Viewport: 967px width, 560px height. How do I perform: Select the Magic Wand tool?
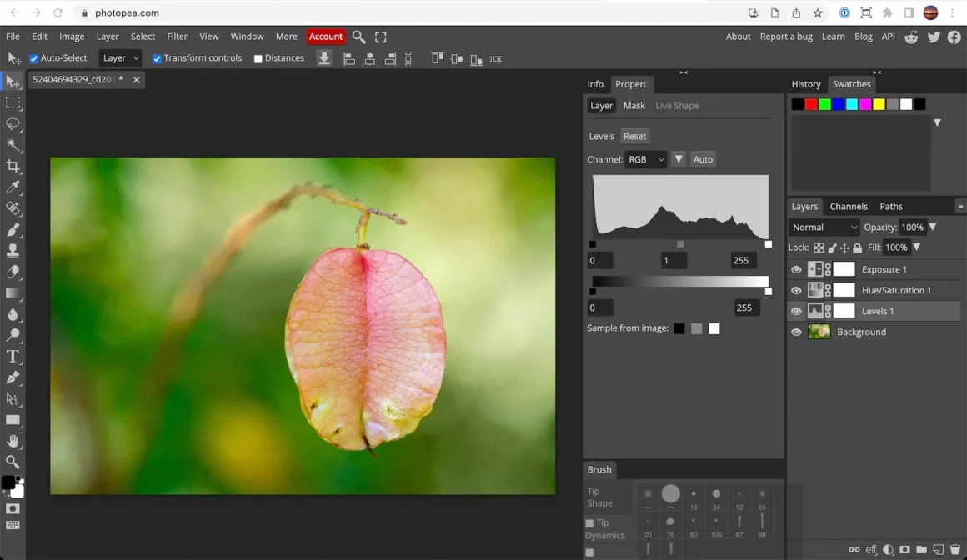13,146
